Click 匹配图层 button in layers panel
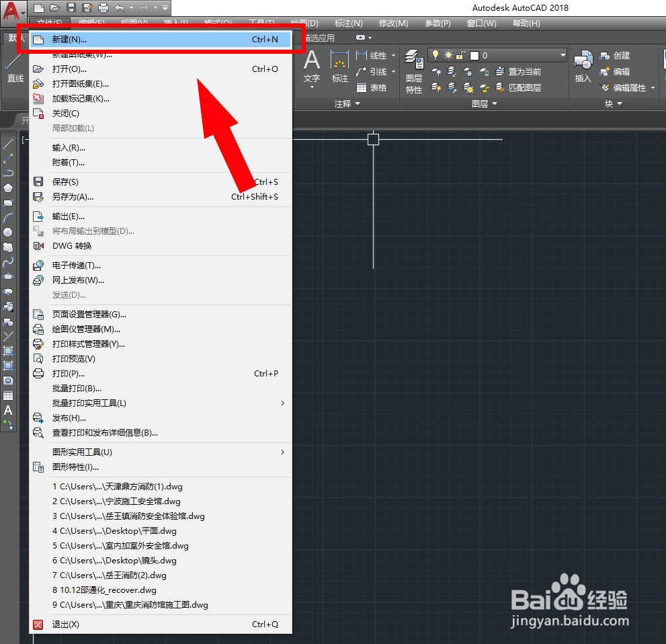 pyautogui.click(x=519, y=88)
